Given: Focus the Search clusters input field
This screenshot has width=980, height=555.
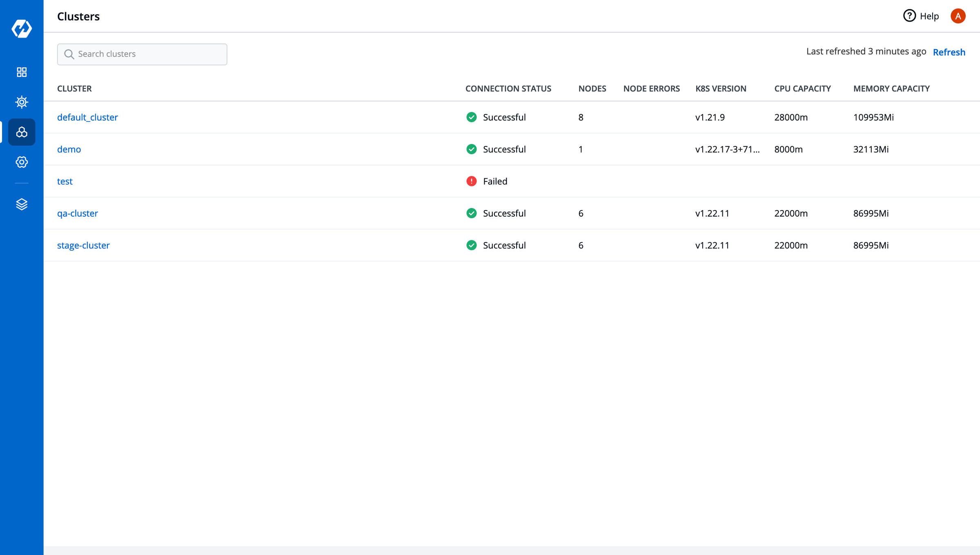Looking at the screenshot, I should click(x=142, y=54).
